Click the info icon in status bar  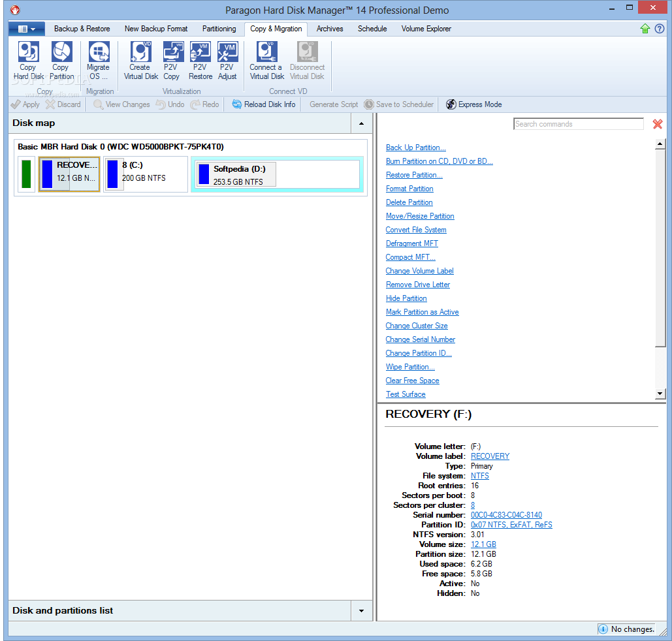pos(603,629)
